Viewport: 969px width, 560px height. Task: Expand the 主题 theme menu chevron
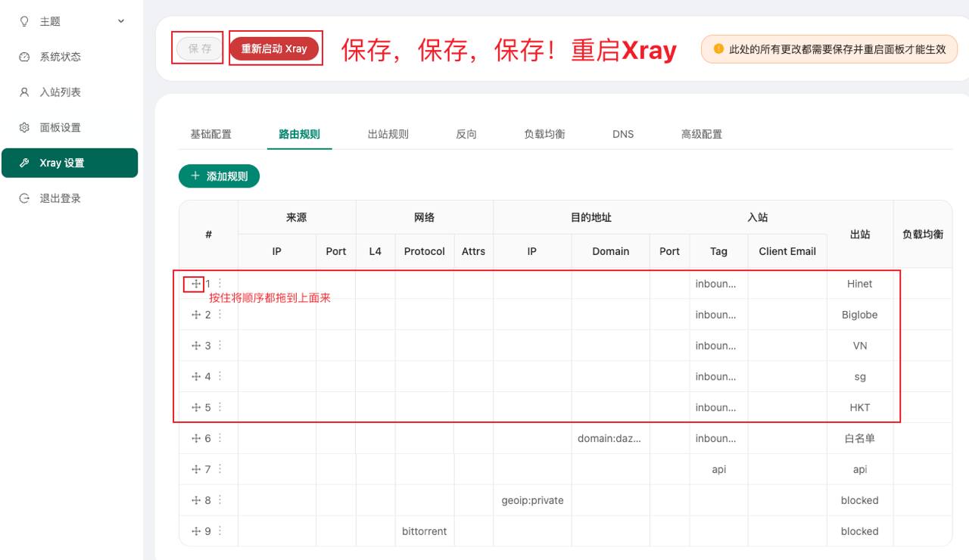pyautogui.click(x=121, y=21)
